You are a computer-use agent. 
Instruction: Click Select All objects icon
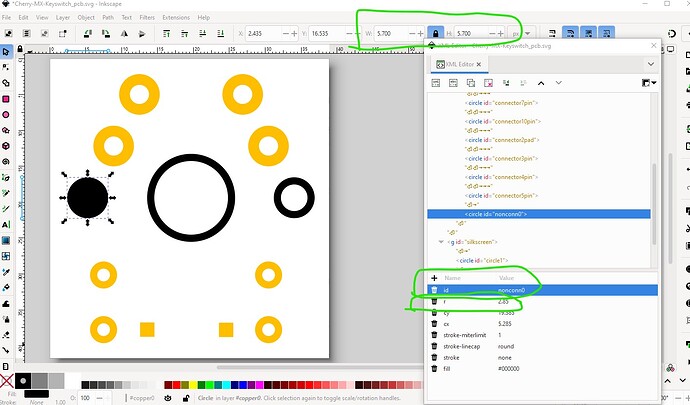[8, 33]
